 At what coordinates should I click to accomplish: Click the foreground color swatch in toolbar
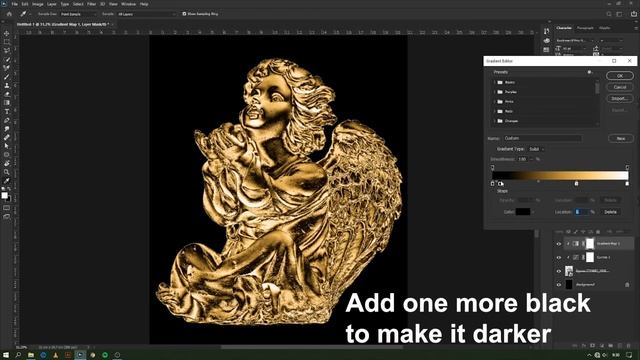(x=4, y=196)
